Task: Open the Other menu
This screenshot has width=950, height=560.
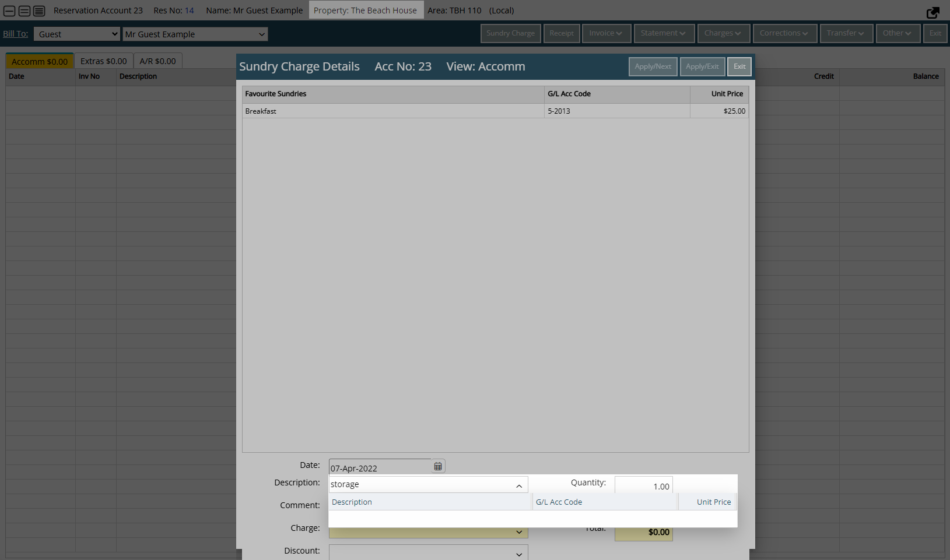Action: [x=898, y=33]
